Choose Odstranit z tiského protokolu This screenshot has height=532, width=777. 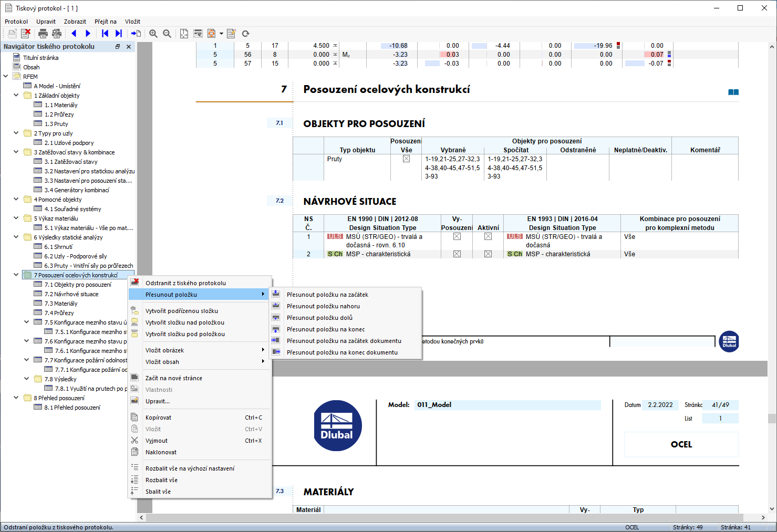pos(200,283)
